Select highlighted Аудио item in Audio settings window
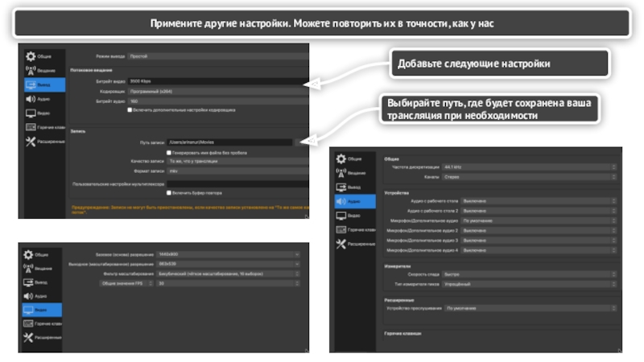The height and width of the screenshot is (362, 644). (x=355, y=201)
